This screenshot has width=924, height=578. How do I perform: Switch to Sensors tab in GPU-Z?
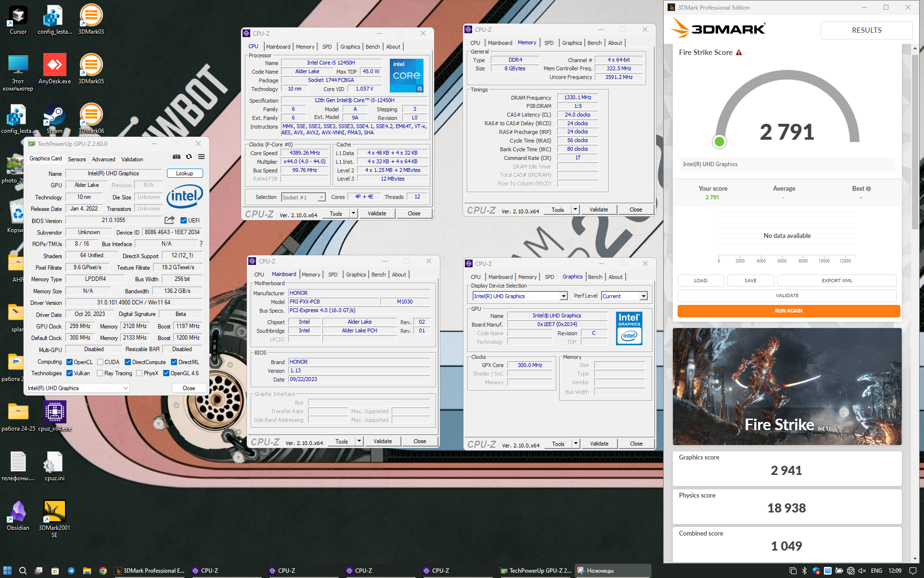[77, 159]
